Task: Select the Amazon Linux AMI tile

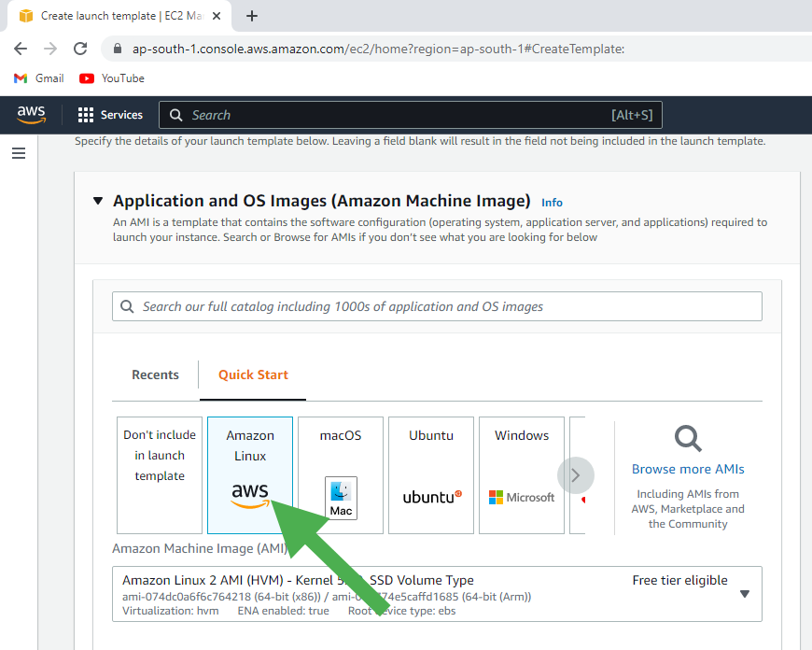Action: pos(250,475)
